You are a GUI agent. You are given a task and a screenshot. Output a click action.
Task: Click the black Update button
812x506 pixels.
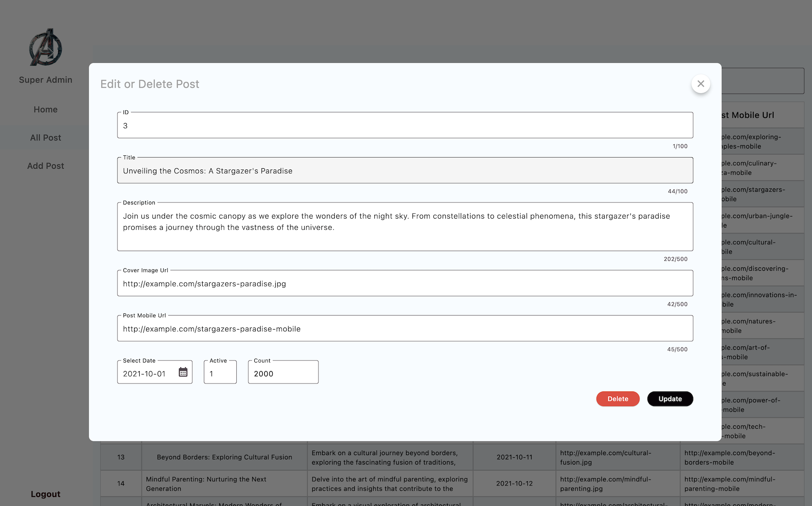point(670,399)
